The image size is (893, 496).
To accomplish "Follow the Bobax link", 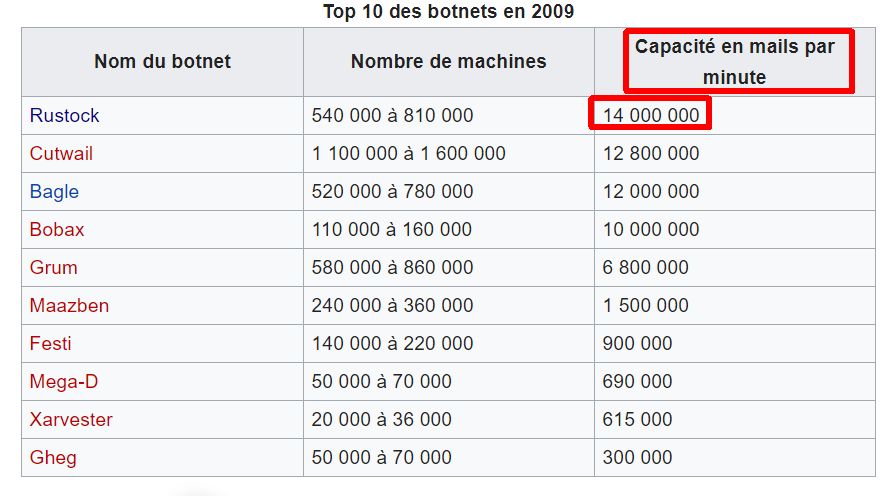I will [57, 230].
